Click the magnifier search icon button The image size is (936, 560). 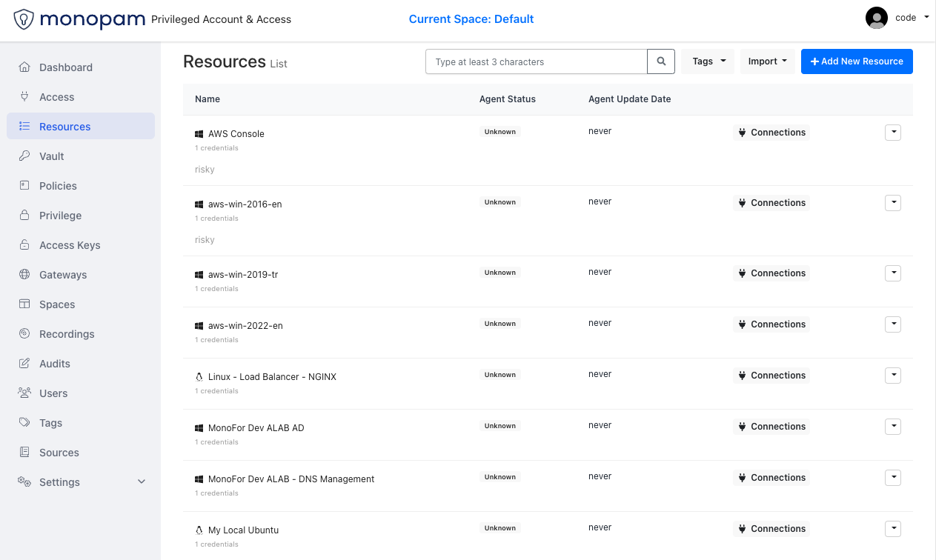661,61
